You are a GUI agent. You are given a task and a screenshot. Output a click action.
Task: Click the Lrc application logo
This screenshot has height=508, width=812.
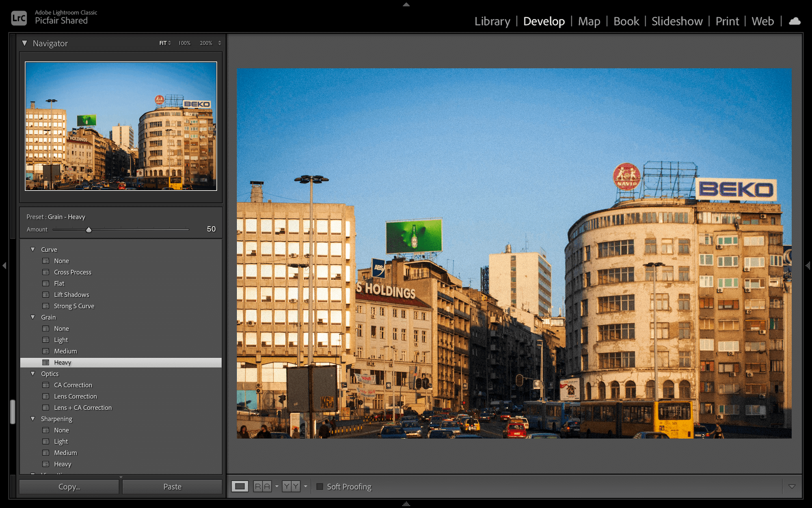tap(19, 18)
